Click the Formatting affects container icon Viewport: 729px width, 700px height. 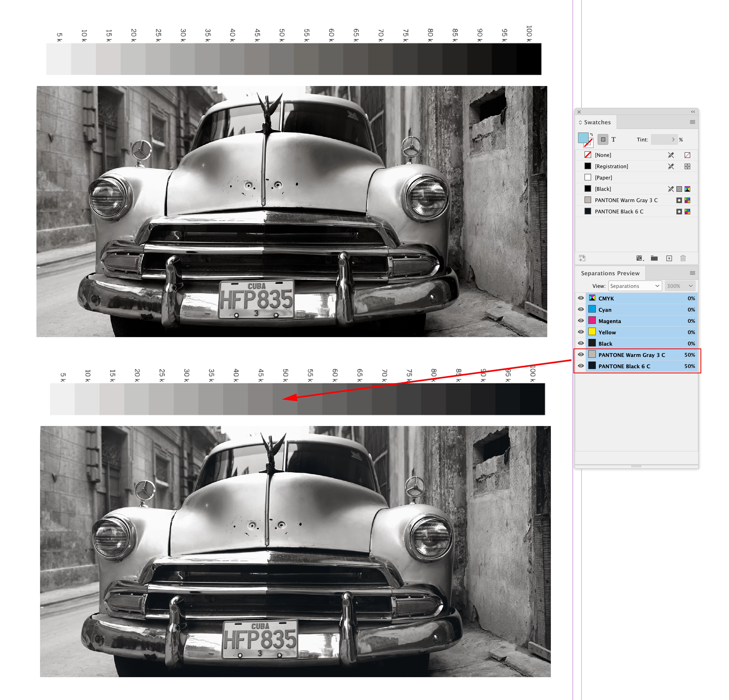point(603,139)
